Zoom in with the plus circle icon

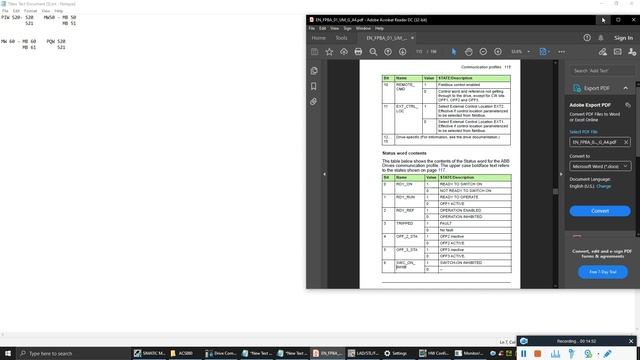498,52
